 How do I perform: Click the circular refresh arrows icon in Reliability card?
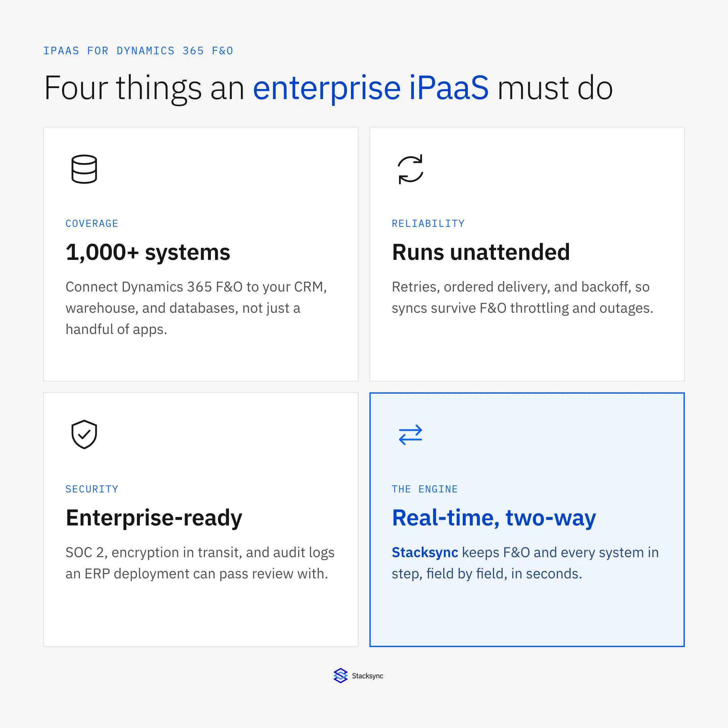coord(411,169)
